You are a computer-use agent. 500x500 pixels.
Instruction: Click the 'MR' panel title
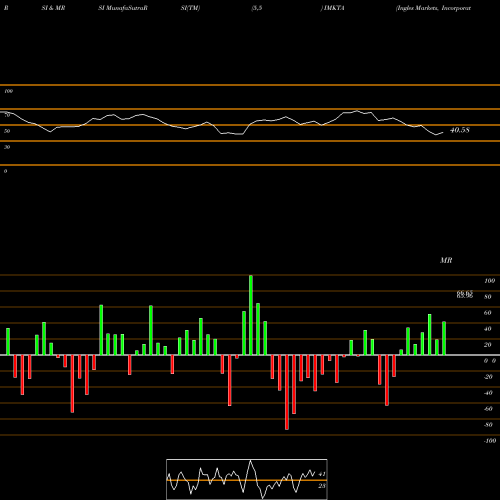point(446,260)
